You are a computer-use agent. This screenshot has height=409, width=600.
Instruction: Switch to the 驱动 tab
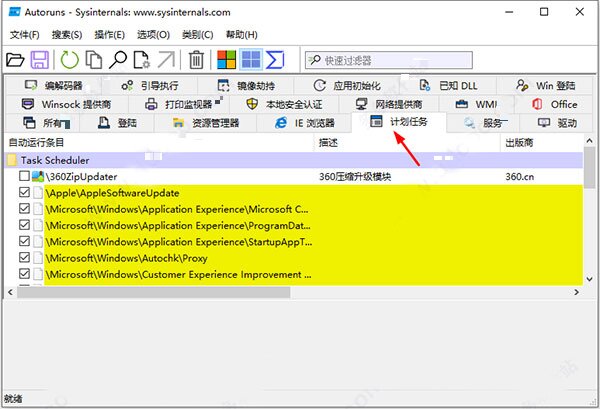[557, 123]
